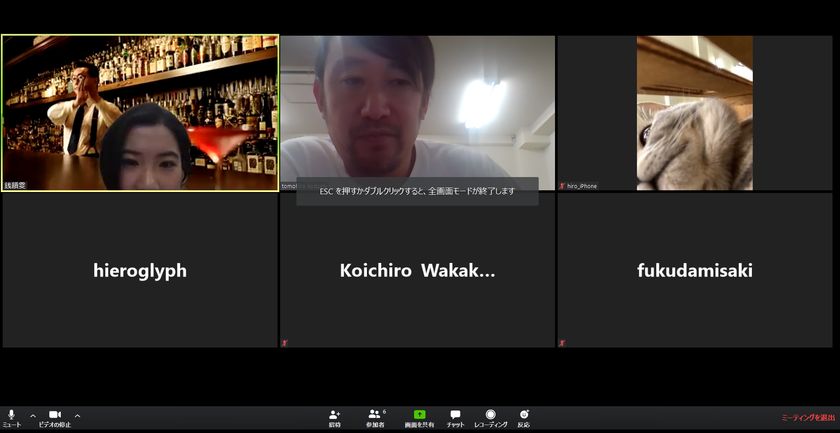The width and height of the screenshot is (840, 433).
Task: Open the Invite icon
Action: click(x=334, y=416)
